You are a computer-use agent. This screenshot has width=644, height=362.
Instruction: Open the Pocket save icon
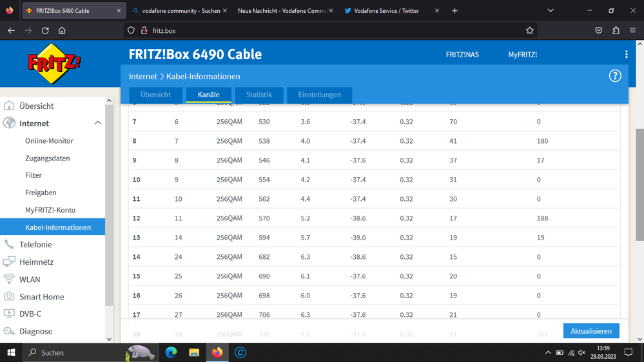click(x=598, y=30)
